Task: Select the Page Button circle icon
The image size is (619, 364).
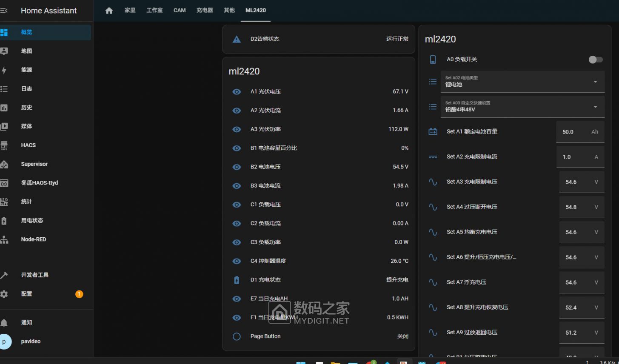Action: [237, 336]
